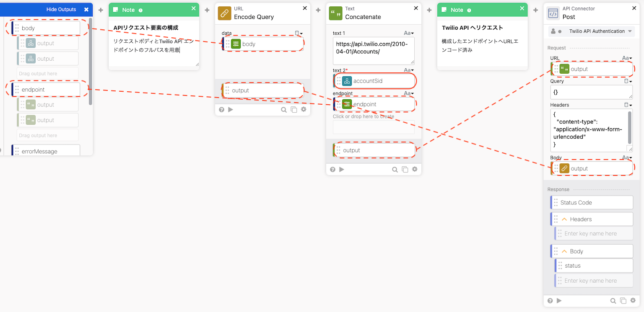This screenshot has width=644, height=312.
Task: Click the Query input field showing {}
Action: click(590, 92)
